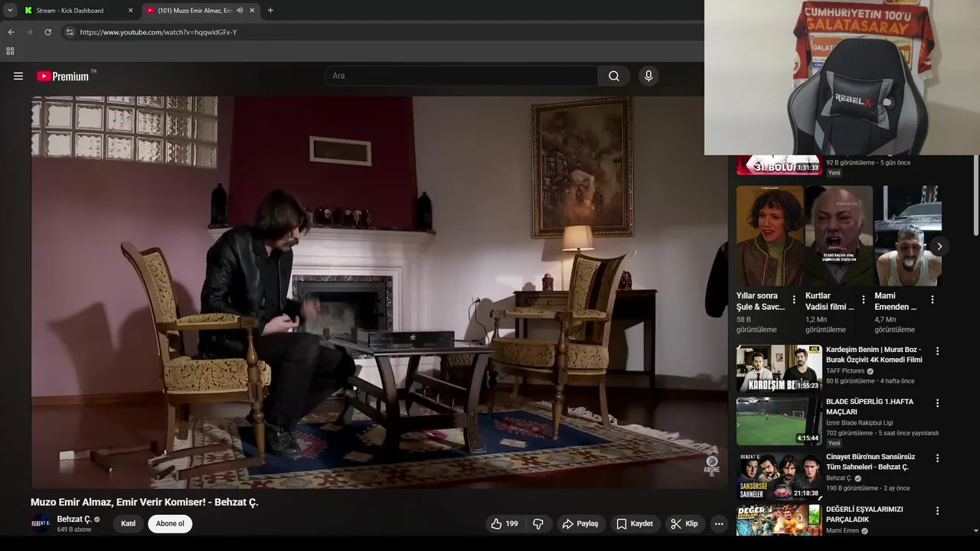Go back with browser back arrow
This screenshot has width=980, height=551.
pyautogui.click(x=11, y=32)
